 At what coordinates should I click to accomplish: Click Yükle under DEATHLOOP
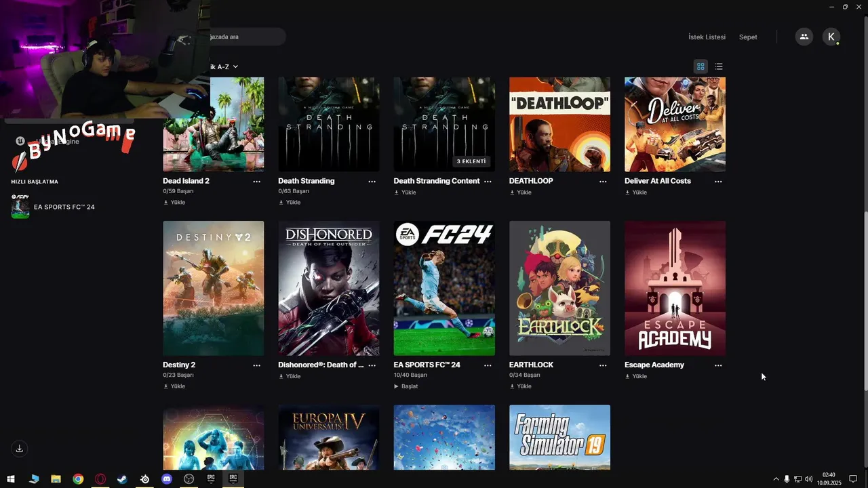tap(520, 192)
